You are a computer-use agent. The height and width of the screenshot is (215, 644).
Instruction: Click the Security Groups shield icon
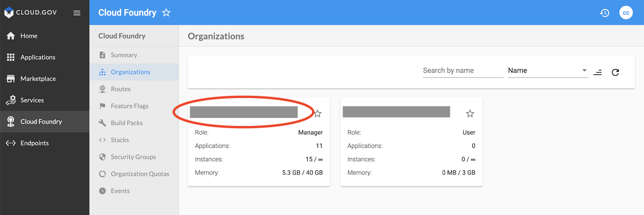click(x=102, y=157)
